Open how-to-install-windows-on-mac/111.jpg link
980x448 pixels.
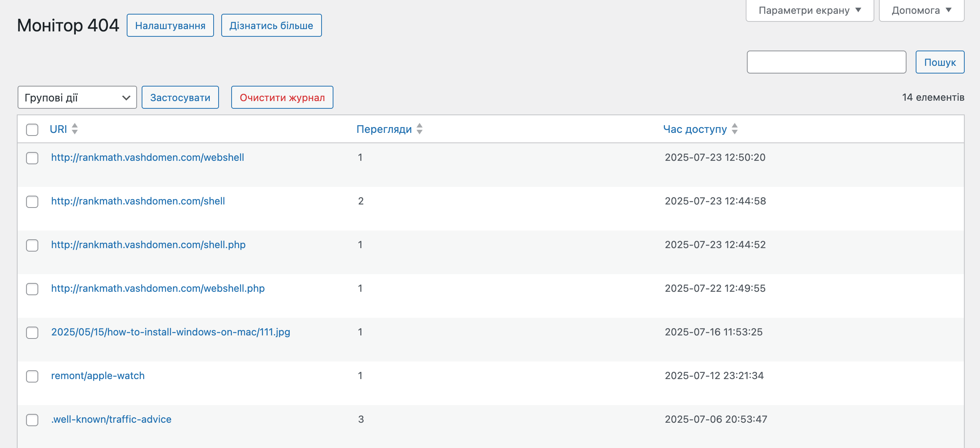click(x=171, y=332)
